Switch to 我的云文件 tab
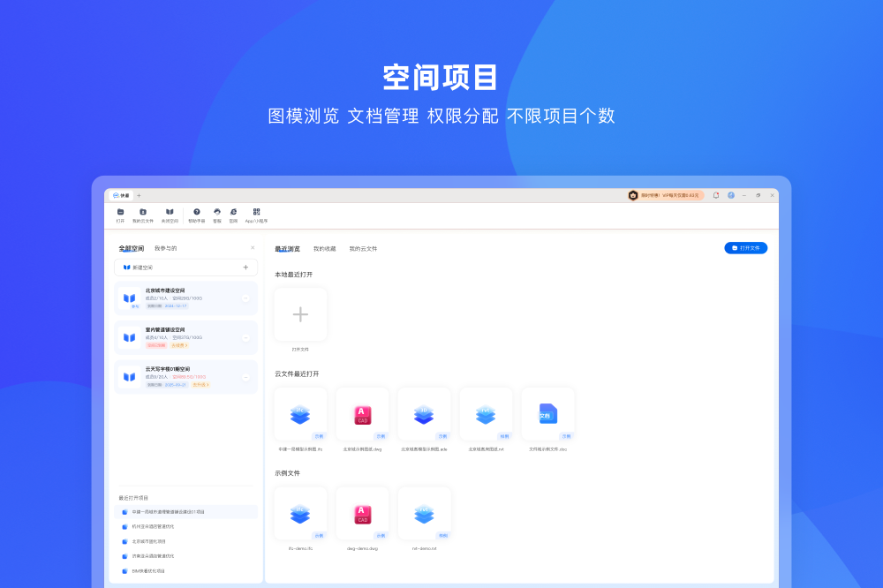Image resolution: width=883 pixels, height=588 pixels. 363,249
